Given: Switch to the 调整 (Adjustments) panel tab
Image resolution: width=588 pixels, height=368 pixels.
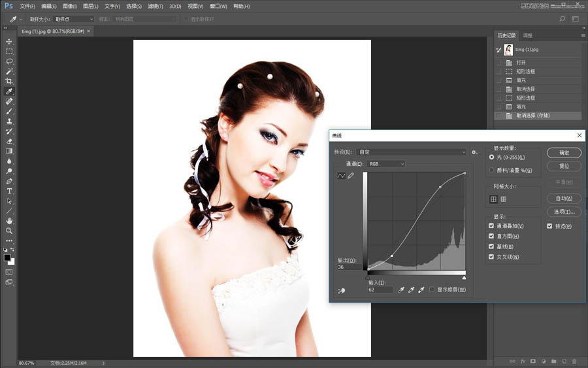Looking at the screenshot, I should (527, 35).
